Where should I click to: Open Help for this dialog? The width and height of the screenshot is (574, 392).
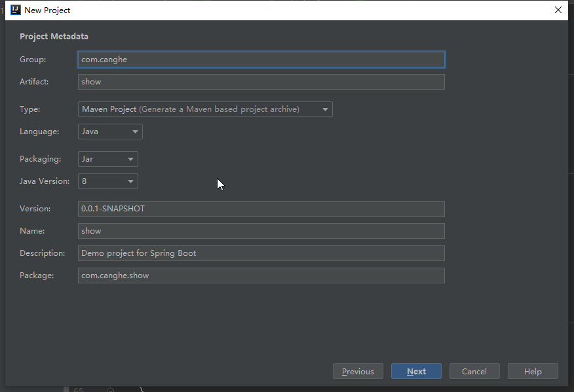coord(533,371)
